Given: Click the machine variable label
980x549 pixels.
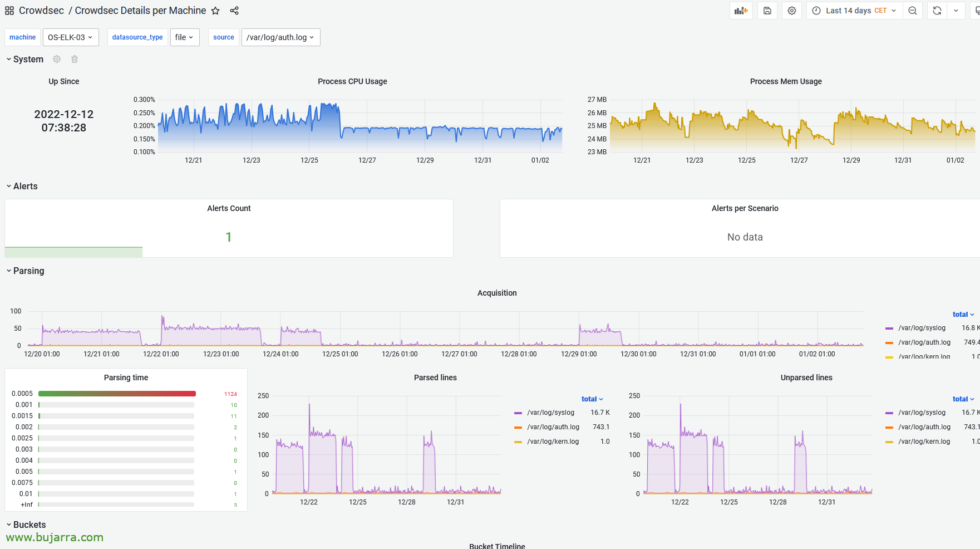Looking at the screenshot, I should (x=22, y=37).
